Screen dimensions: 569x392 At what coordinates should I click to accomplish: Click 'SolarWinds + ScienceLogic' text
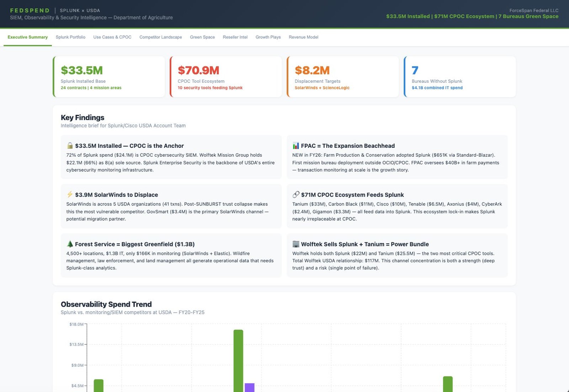[x=322, y=88]
